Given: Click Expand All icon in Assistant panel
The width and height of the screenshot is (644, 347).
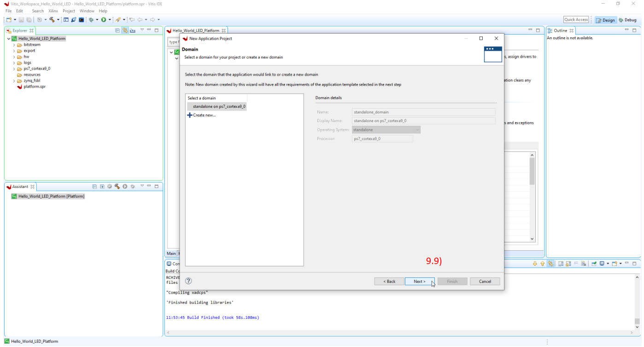Looking at the screenshot, I should pyautogui.click(x=102, y=187).
